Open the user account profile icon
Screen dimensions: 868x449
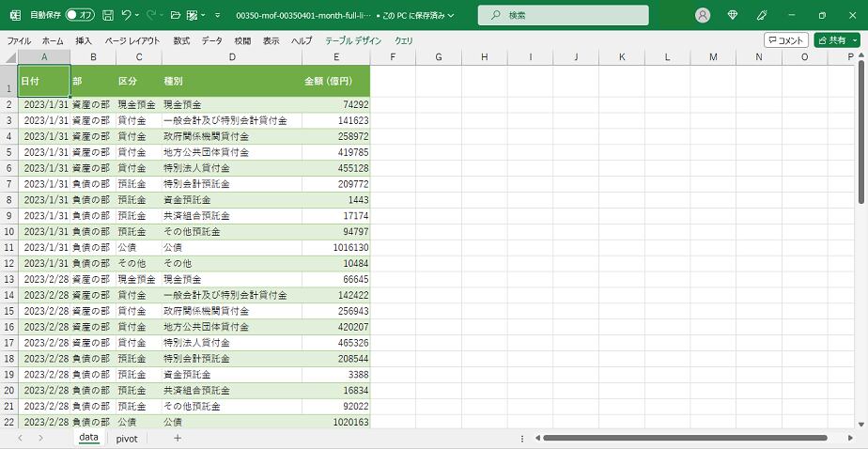click(x=703, y=15)
